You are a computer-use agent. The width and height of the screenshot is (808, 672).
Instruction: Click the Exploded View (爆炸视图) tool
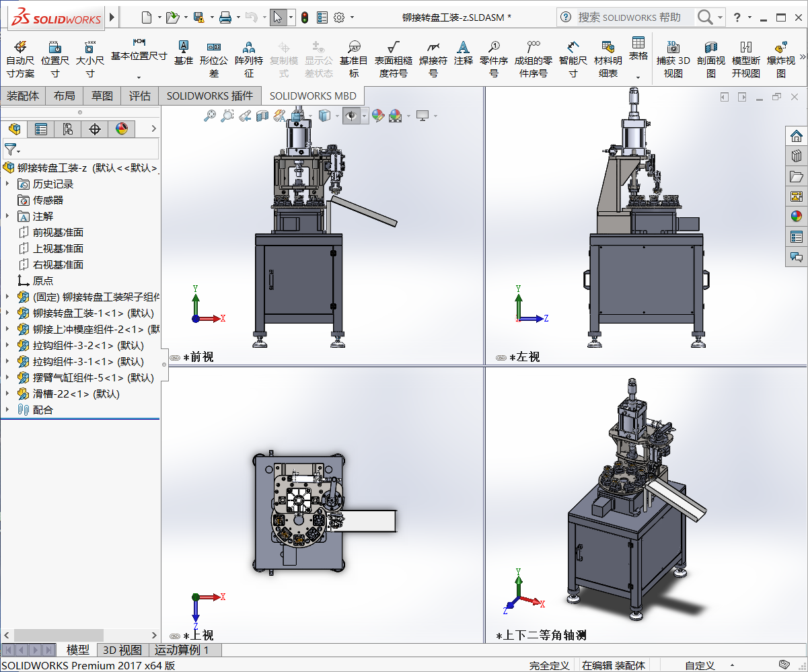[x=781, y=59]
